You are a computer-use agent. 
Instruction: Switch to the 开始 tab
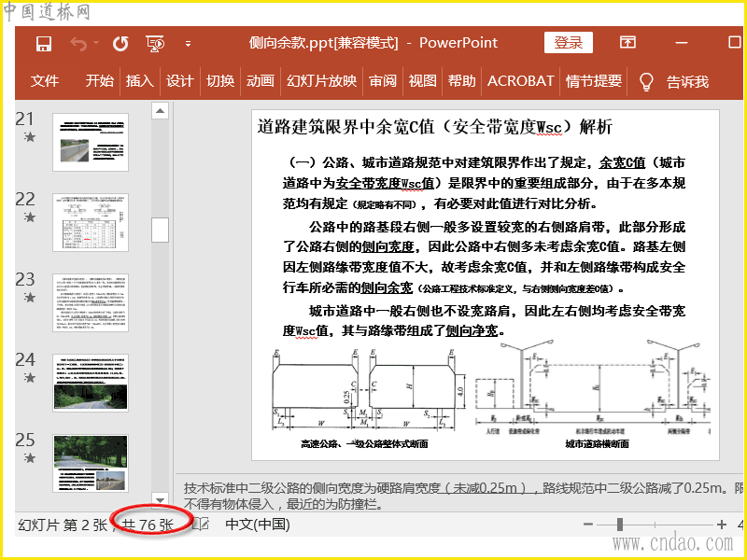pos(100,81)
